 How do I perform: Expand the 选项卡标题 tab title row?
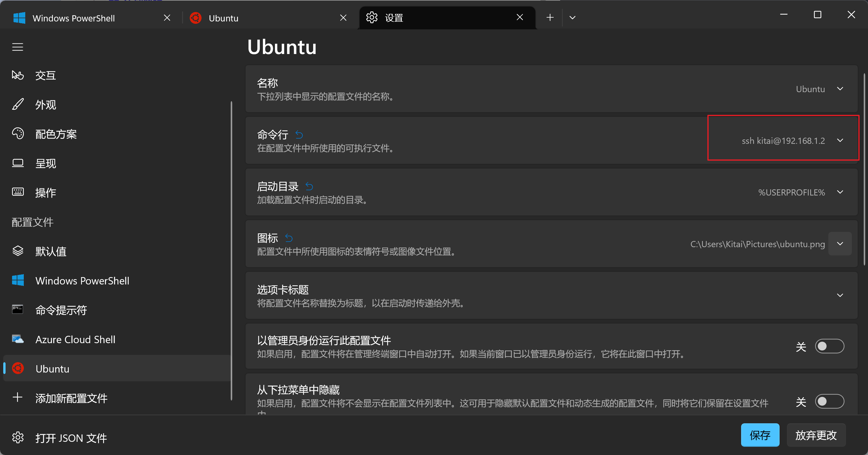[x=840, y=295]
